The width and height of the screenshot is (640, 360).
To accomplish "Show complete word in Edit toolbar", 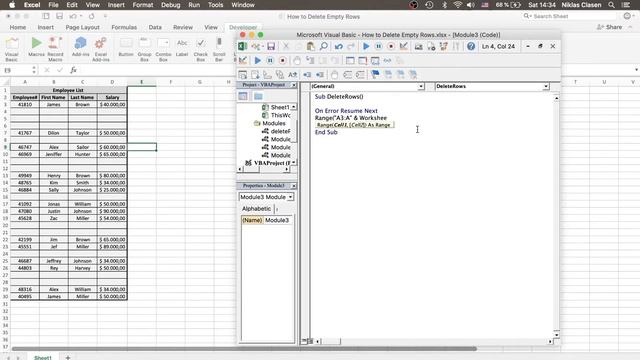I will [293, 75].
